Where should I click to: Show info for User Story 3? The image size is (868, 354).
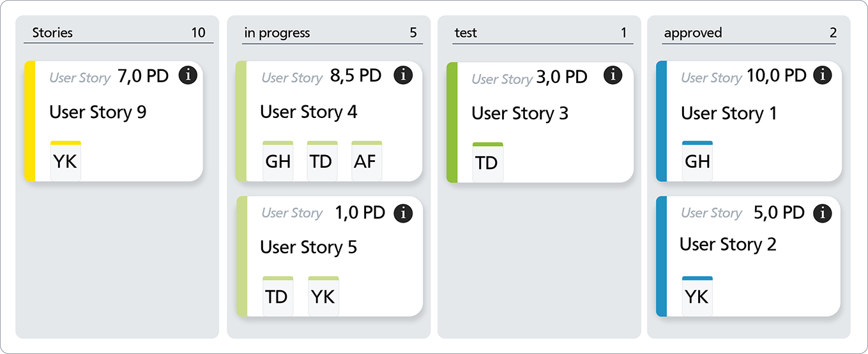click(x=613, y=76)
